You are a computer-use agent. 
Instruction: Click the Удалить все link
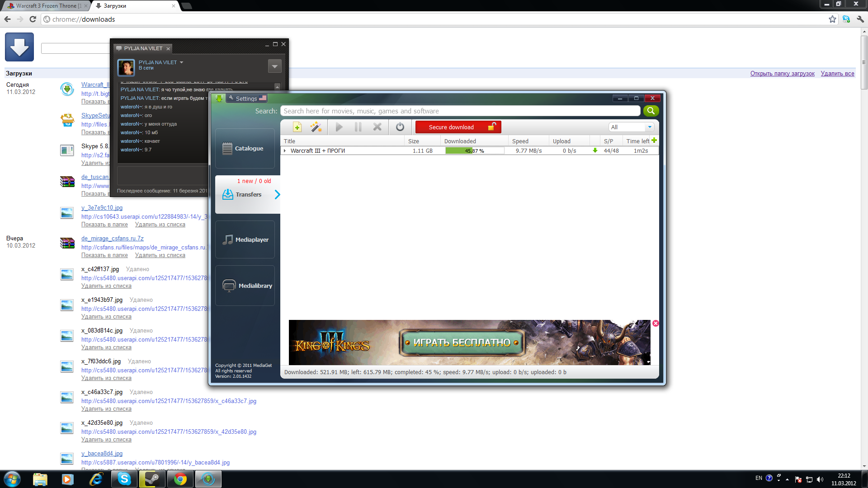[837, 74]
